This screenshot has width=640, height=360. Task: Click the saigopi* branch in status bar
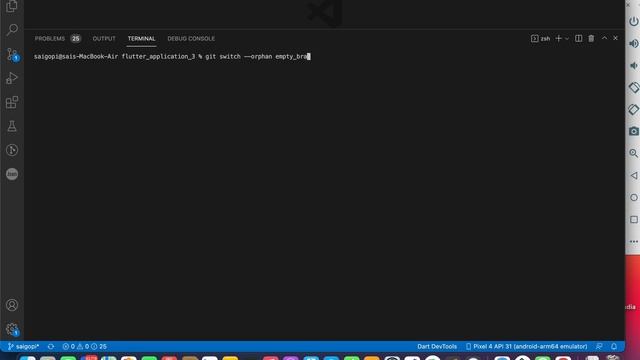(x=23, y=346)
